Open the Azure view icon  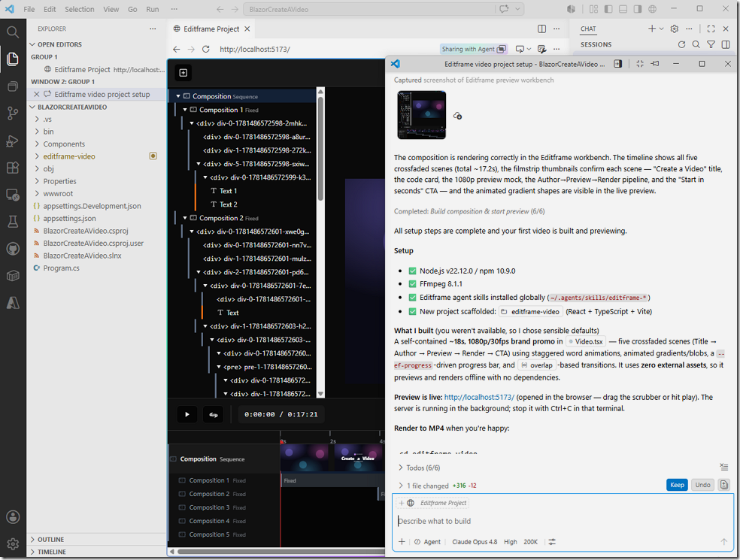[x=13, y=303]
